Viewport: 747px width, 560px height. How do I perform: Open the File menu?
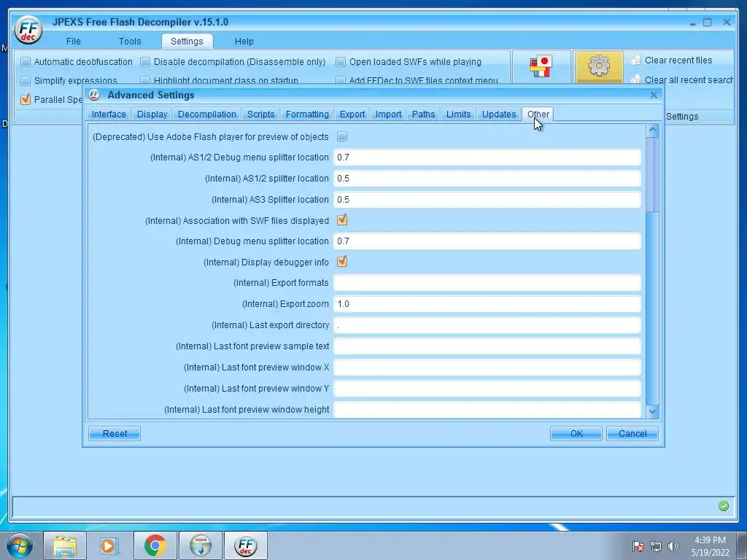[x=74, y=42]
